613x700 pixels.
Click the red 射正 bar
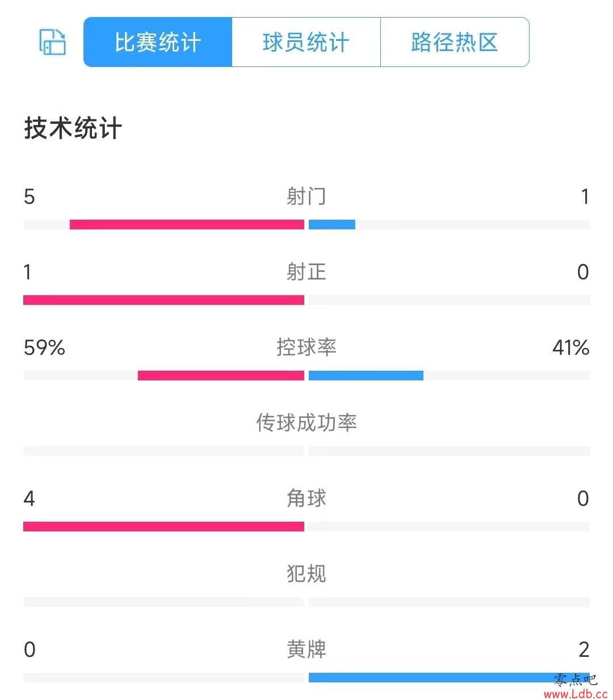[163, 300]
